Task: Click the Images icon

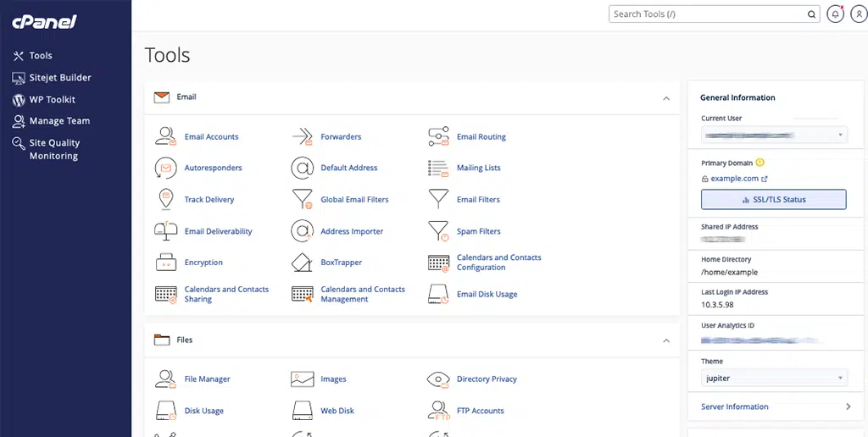Action: [x=303, y=379]
